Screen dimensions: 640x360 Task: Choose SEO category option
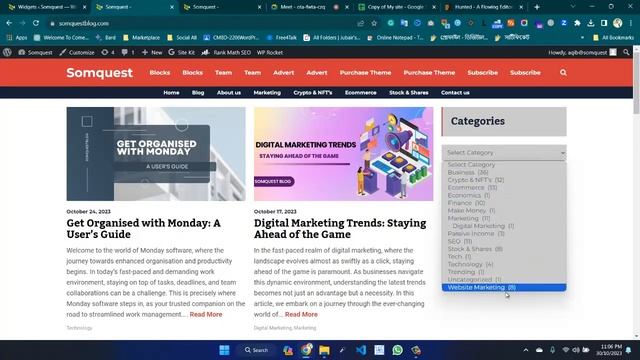504,241
